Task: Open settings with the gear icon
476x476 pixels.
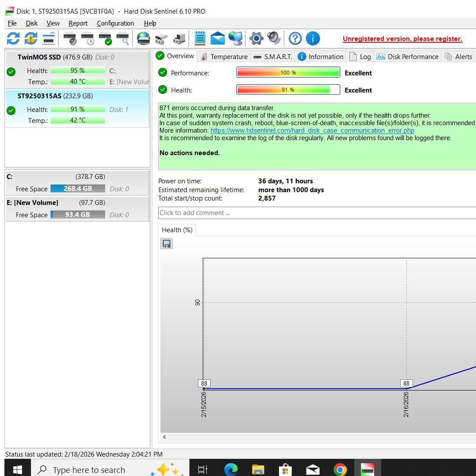Action: pyautogui.click(x=256, y=39)
